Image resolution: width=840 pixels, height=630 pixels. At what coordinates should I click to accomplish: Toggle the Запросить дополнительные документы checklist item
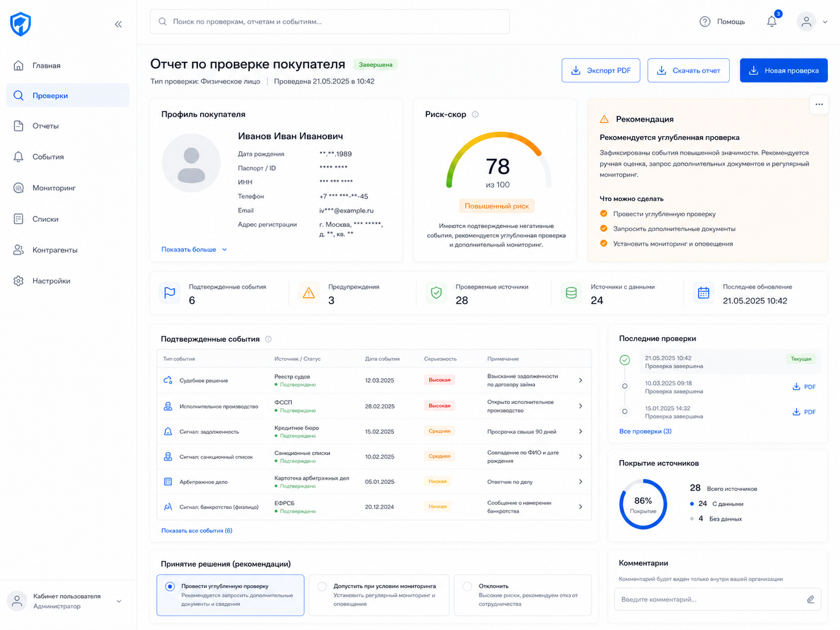604,229
